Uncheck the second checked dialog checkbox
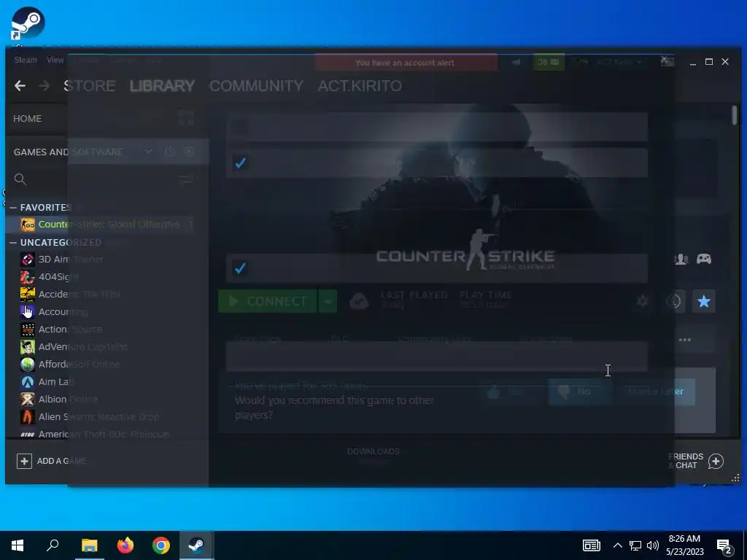The image size is (747, 560). pyautogui.click(x=240, y=163)
